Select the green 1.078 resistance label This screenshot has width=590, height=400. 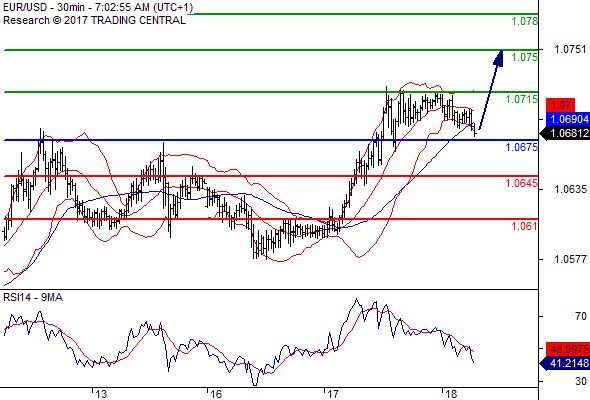tap(524, 21)
